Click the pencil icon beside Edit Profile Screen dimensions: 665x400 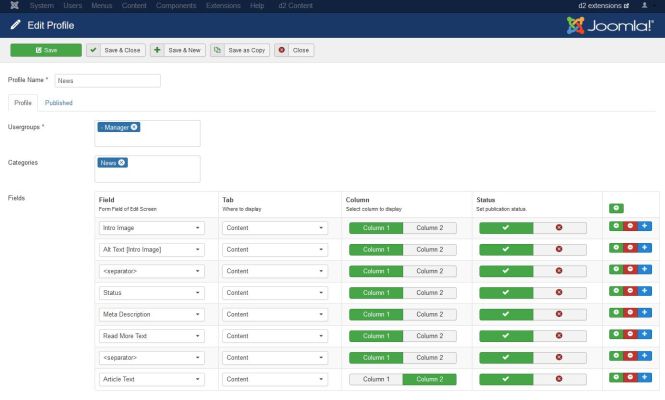[x=15, y=25]
